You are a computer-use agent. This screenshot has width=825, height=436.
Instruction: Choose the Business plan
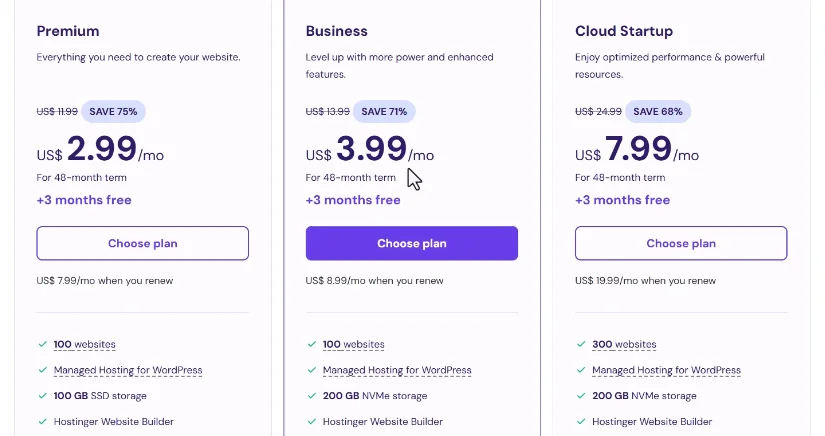click(411, 243)
